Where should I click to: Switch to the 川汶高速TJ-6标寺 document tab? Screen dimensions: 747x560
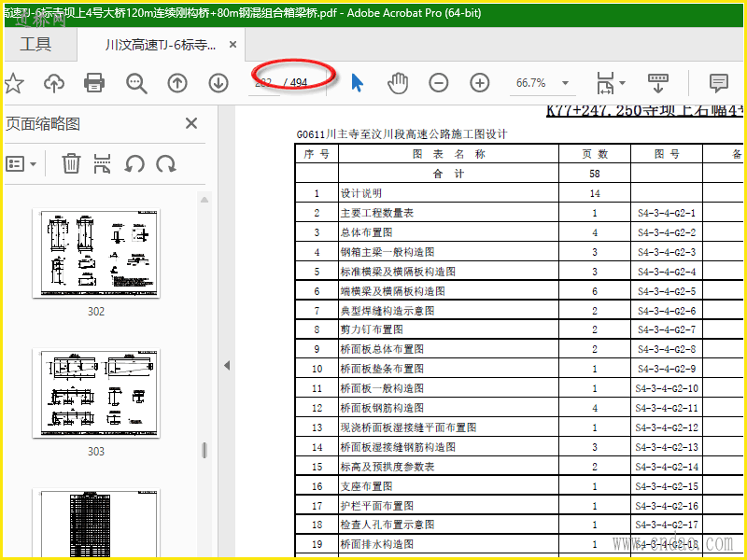pyautogui.click(x=161, y=45)
